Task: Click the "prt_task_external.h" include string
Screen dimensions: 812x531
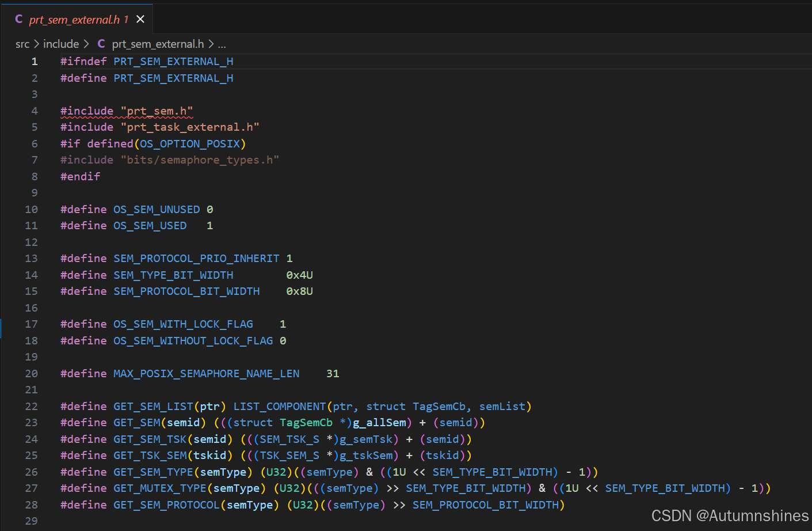Action: coord(190,127)
